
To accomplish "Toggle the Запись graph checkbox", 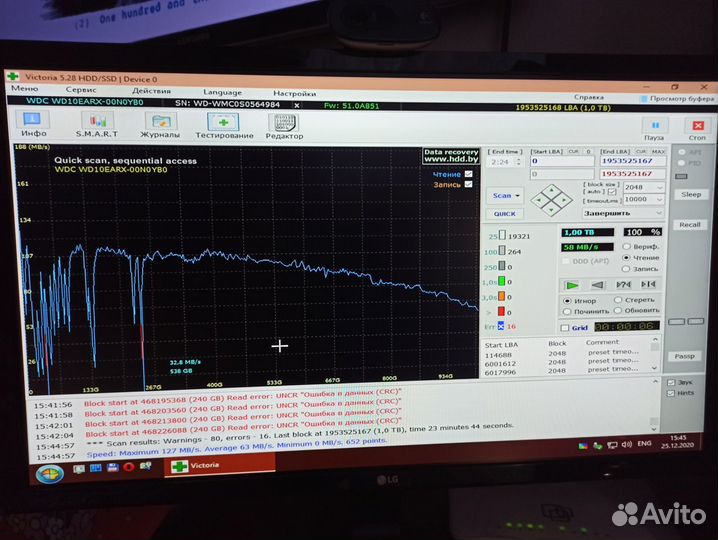I will point(468,184).
